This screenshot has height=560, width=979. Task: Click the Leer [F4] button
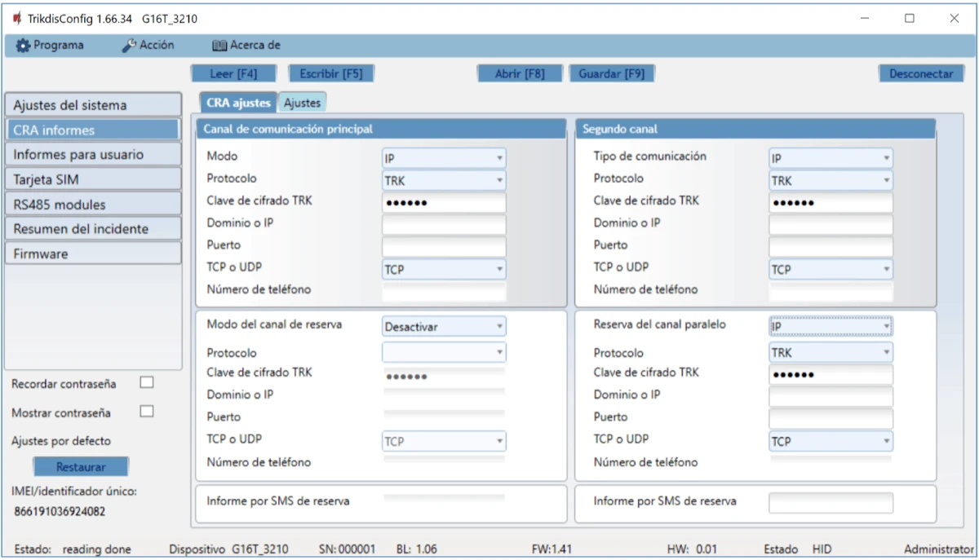click(233, 73)
